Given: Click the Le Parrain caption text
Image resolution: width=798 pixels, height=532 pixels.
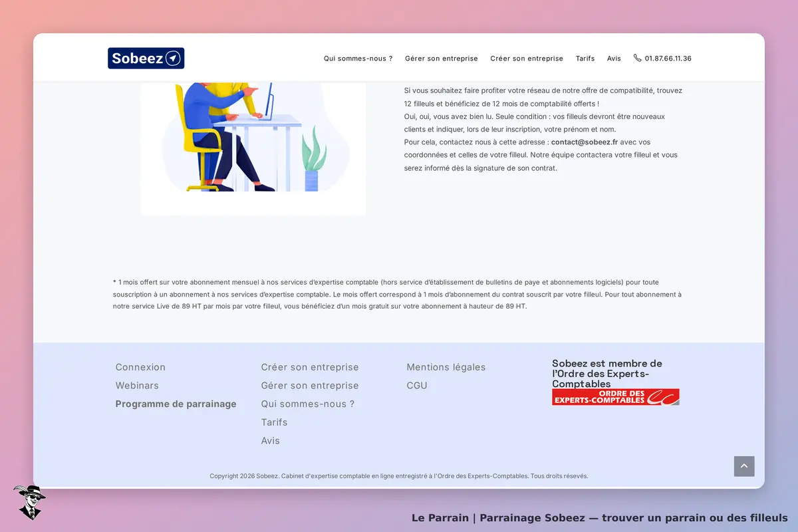Looking at the screenshot, I should [x=600, y=517].
